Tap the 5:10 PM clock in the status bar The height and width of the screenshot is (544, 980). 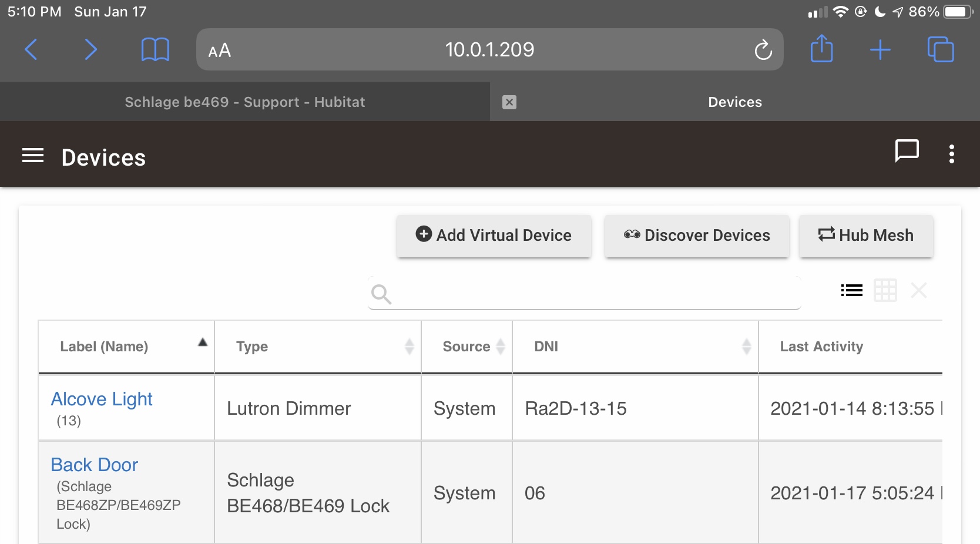point(35,12)
